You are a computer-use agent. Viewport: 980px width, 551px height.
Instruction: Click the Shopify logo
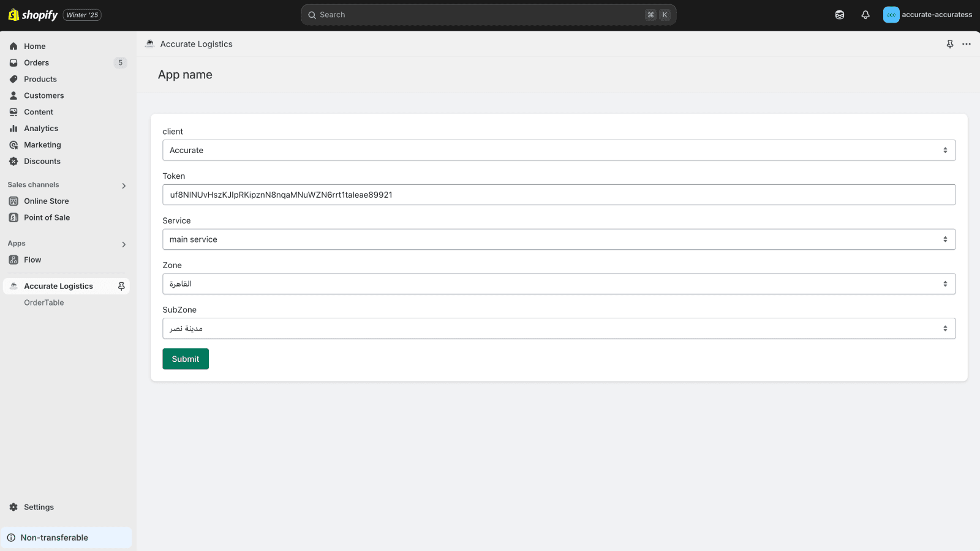click(33, 15)
